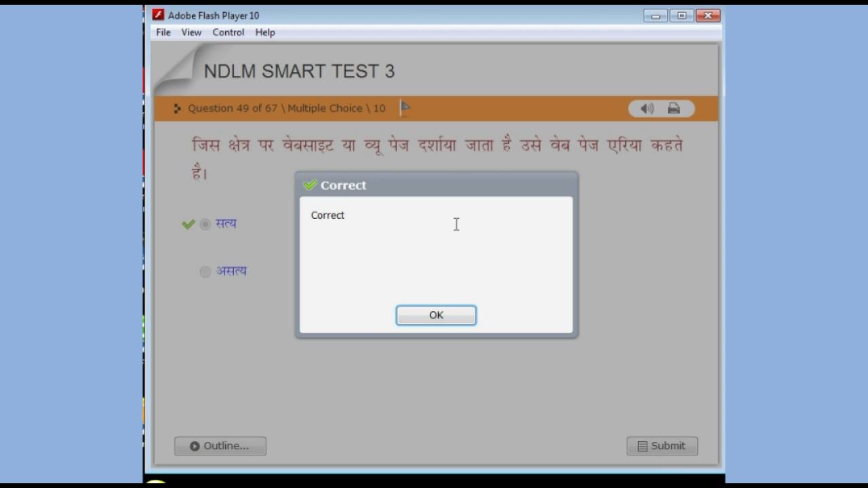This screenshot has width=868, height=488.
Task: Click the Hindi question text
Action: click(x=437, y=159)
